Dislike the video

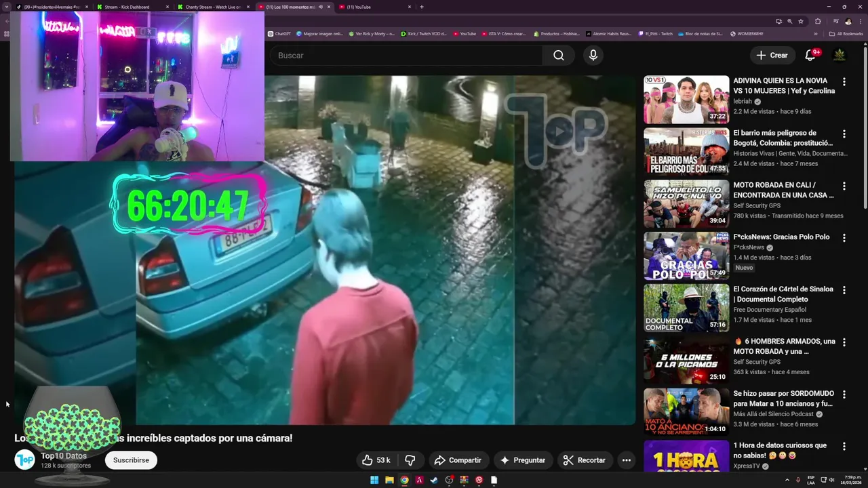(x=410, y=460)
